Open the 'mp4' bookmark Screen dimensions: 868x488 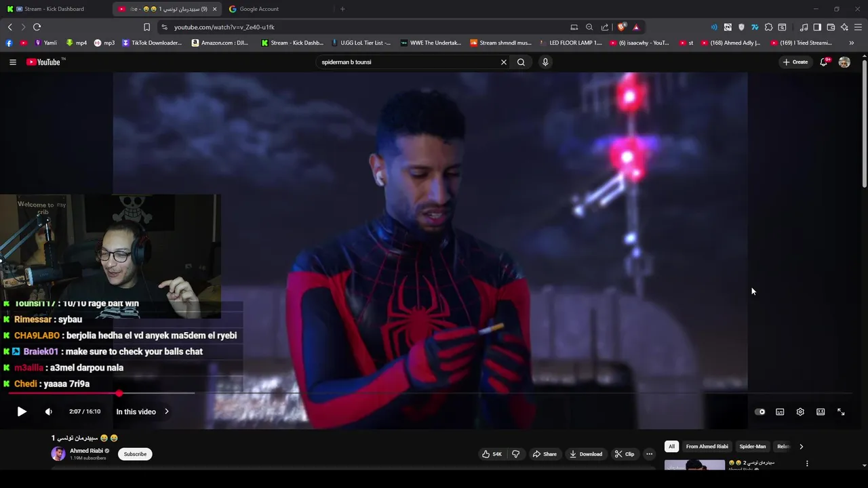pyautogui.click(x=77, y=43)
